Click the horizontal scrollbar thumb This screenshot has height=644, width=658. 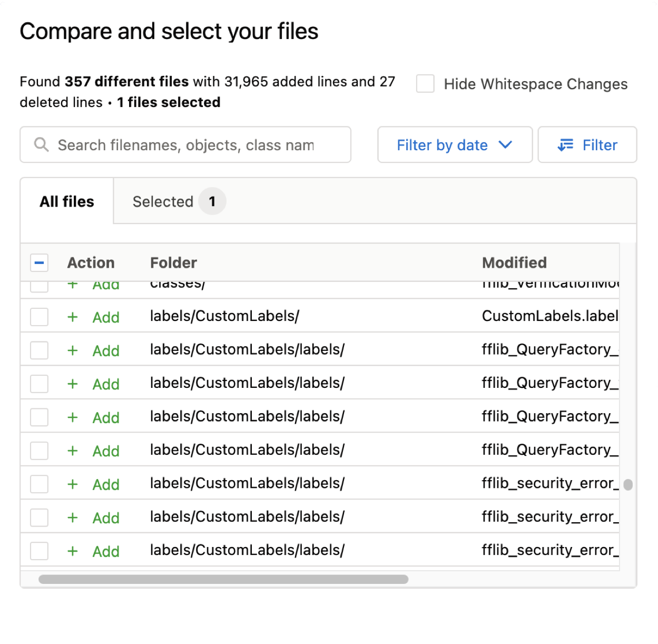(x=223, y=579)
